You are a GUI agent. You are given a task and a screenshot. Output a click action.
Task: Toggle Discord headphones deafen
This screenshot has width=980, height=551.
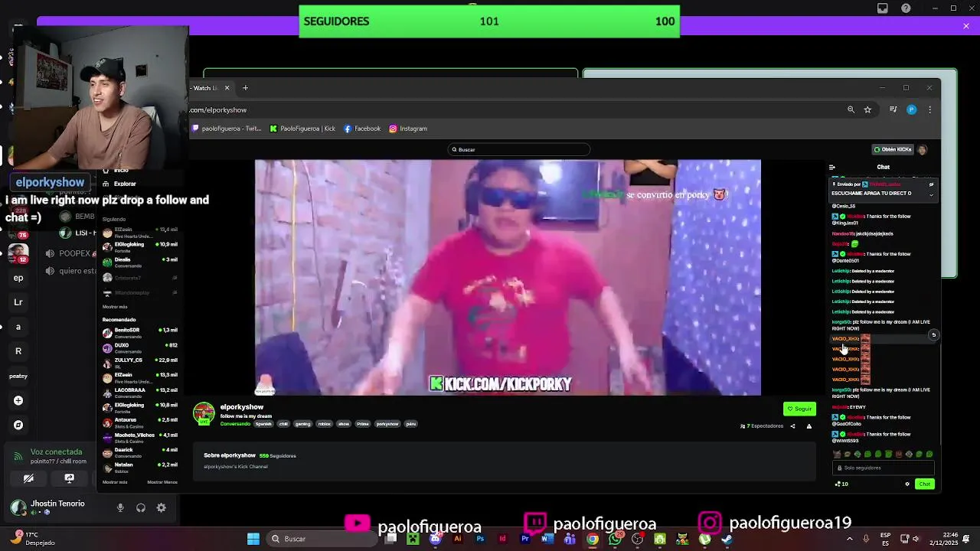pos(141,507)
